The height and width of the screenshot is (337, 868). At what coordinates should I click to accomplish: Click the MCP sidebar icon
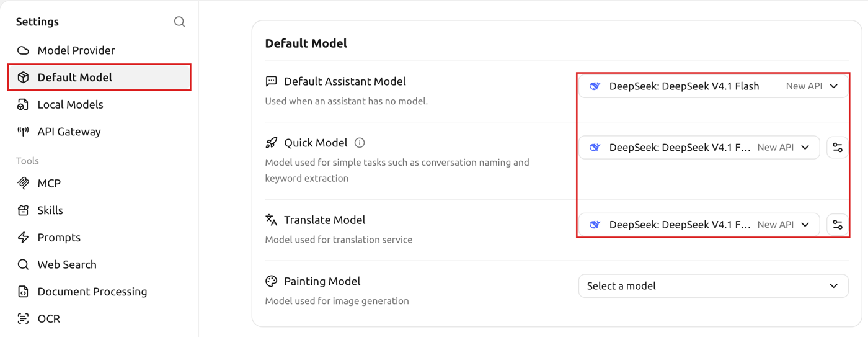23,183
